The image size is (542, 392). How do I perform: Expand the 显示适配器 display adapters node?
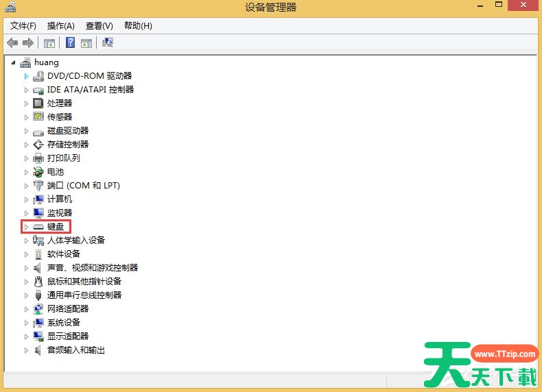[x=27, y=336]
